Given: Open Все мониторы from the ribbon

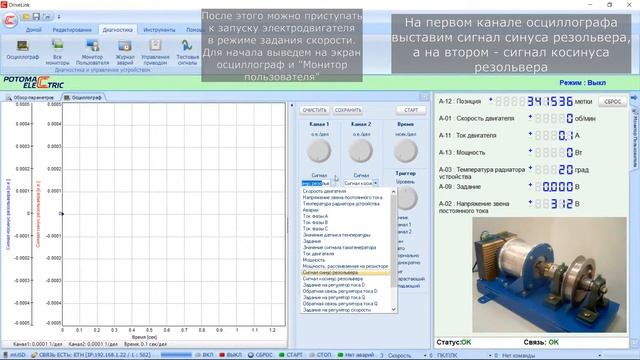Looking at the screenshot, I should [x=57, y=52].
